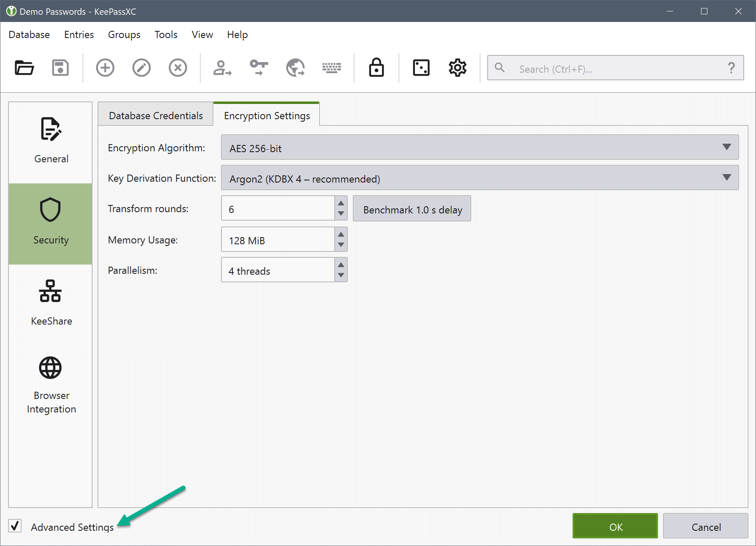Click the Open Database folder icon
Viewport: 756px width, 546px height.
pyautogui.click(x=24, y=68)
